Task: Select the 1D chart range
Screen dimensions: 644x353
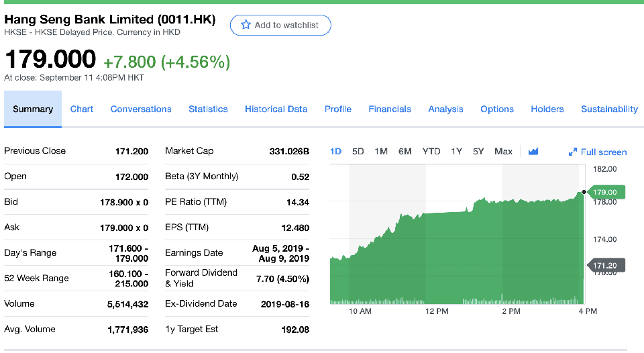Action: (x=336, y=152)
